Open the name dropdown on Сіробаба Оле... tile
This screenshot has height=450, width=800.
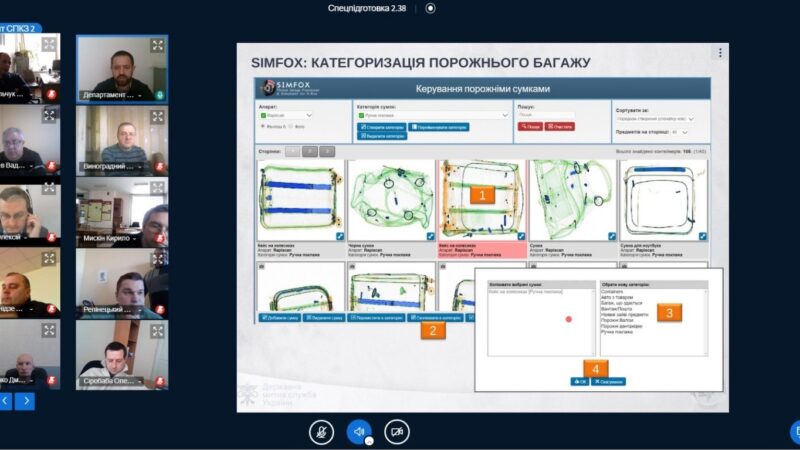point(140,381)
